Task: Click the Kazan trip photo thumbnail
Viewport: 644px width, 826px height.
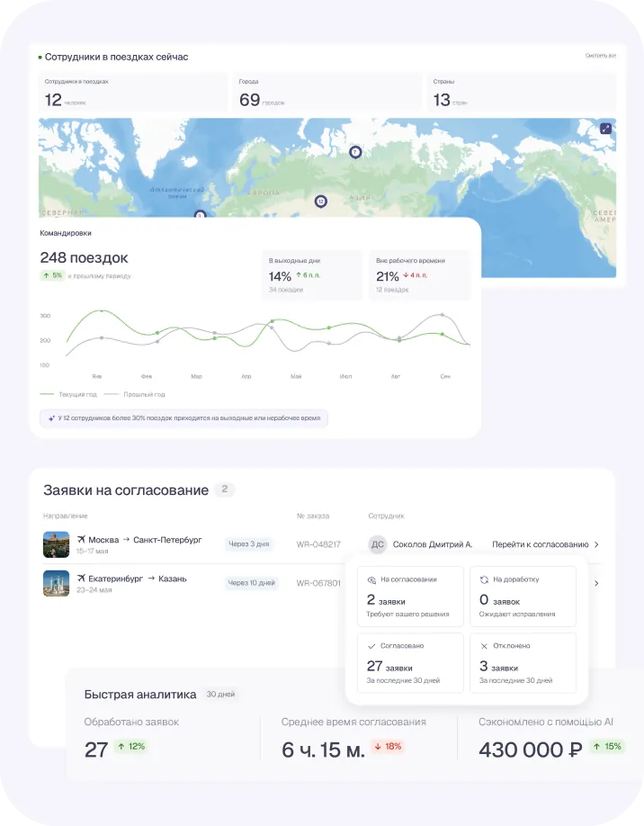Action: pyautogui.click(x=57, y=583)
